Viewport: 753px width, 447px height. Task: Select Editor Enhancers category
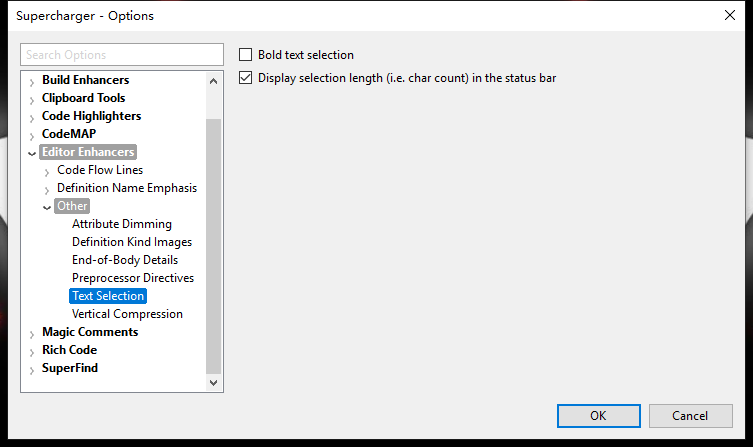click(88, 152)
